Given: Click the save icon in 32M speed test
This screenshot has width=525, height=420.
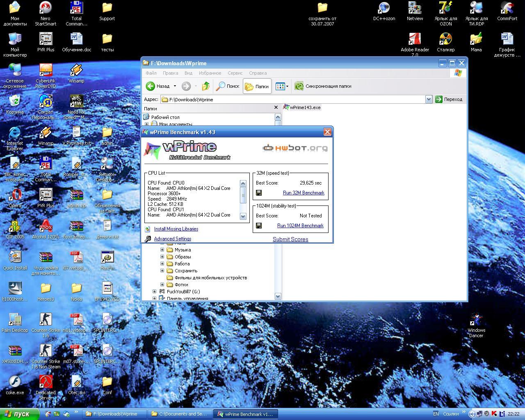Looking at the screenshot, I should (259, 193).
